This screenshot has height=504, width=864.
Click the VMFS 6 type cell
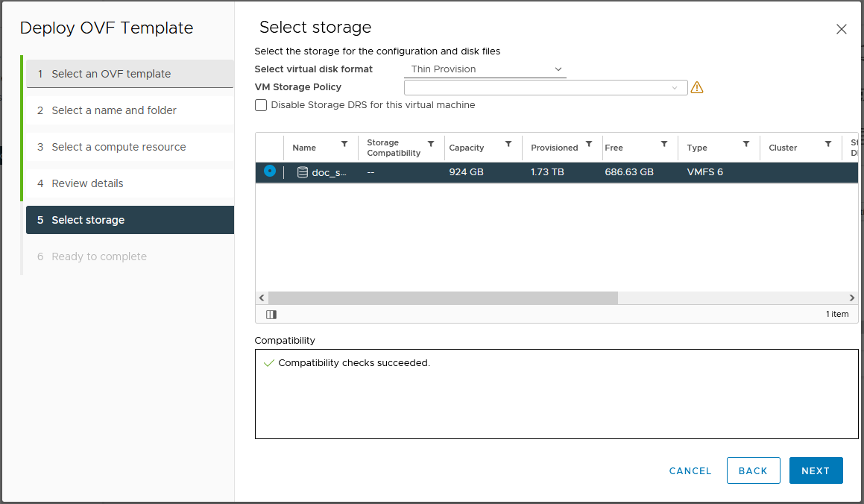704,172
